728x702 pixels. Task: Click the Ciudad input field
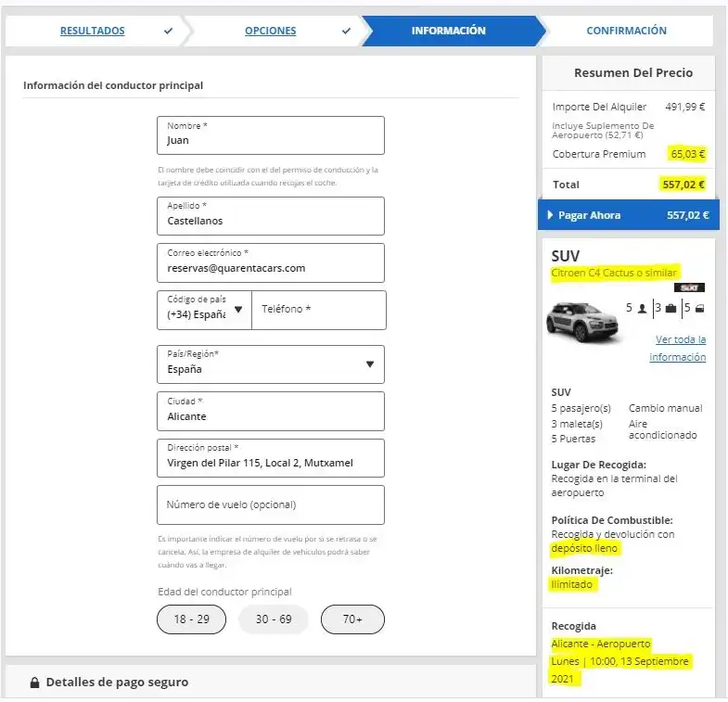[x=271, y=412]
